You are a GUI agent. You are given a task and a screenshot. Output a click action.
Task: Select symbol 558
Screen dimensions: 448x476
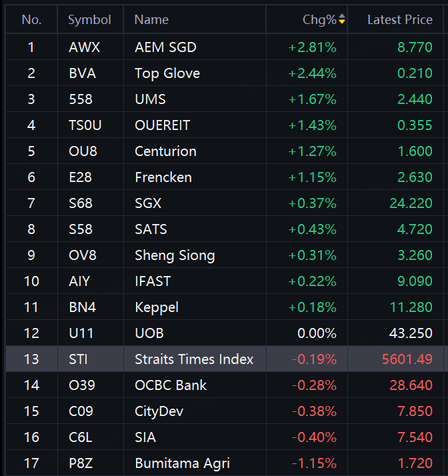point(81,99)
